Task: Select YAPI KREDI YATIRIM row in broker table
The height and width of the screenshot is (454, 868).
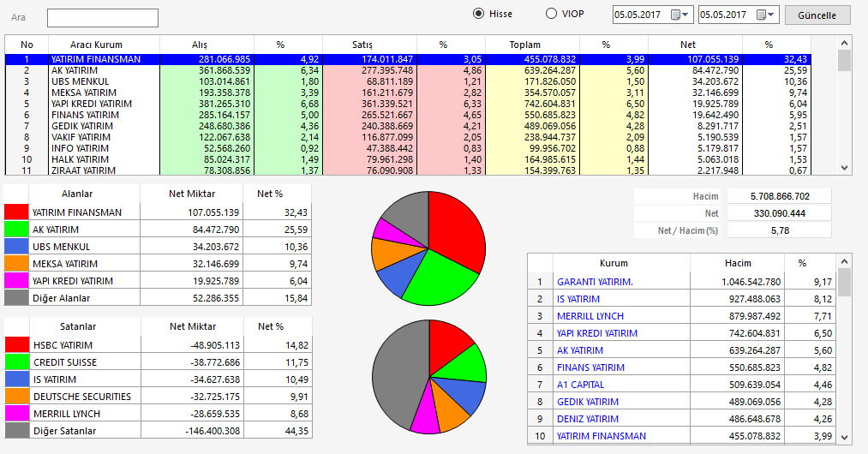Action: click(408, 104)
